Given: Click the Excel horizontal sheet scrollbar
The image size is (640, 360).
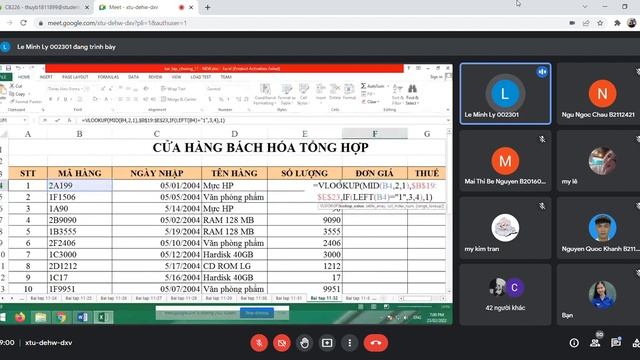Looking at the screenshot, I should 422,298.
